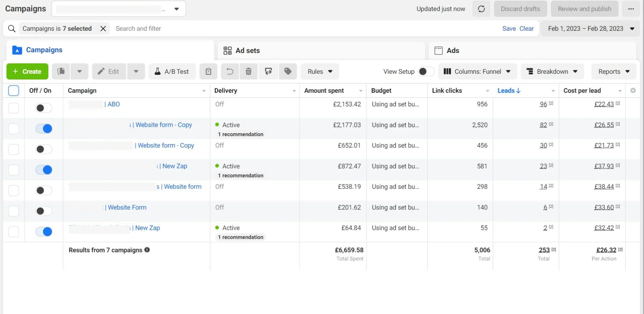Click the duplicate campaign icon

pos(61,71)
